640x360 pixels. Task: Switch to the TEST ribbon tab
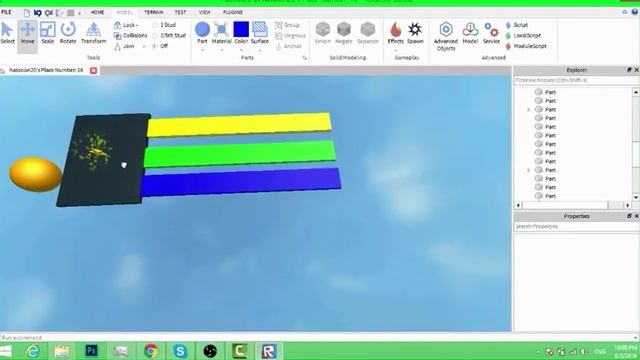click(x=180, y=12)
